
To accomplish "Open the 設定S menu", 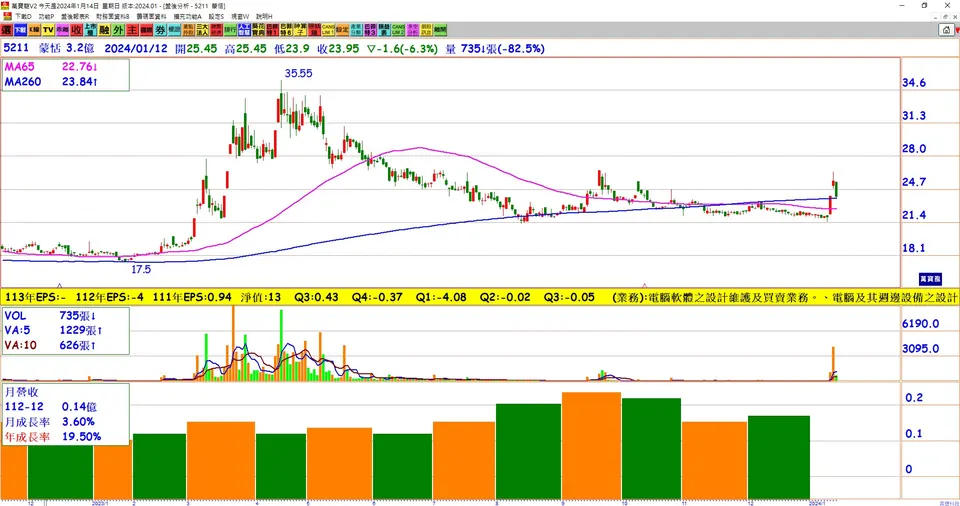I will (x=216, y=17).
